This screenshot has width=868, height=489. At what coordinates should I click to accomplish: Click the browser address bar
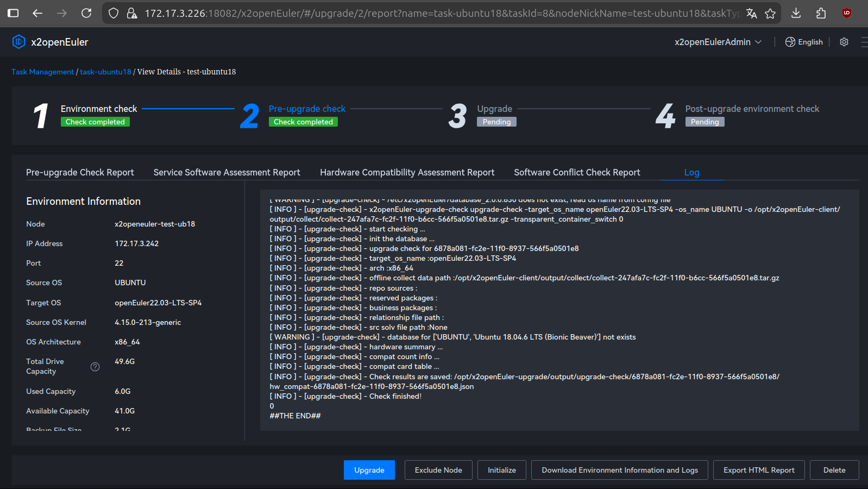click(435, 13)
